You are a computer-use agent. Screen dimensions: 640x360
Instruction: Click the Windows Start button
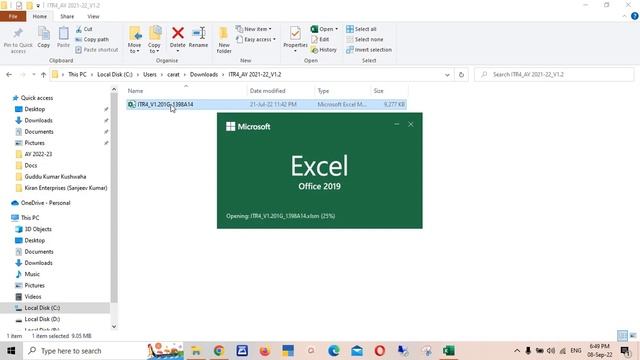(11, 351)
